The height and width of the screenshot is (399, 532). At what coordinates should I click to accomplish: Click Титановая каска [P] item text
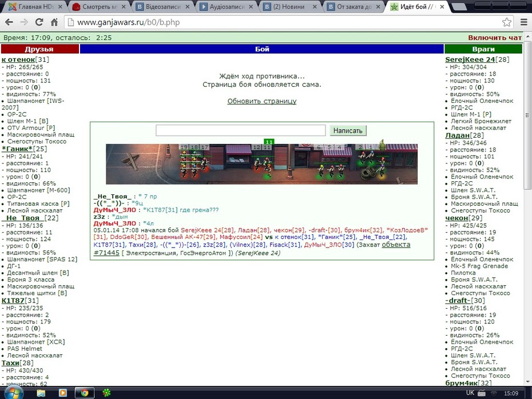38,204
